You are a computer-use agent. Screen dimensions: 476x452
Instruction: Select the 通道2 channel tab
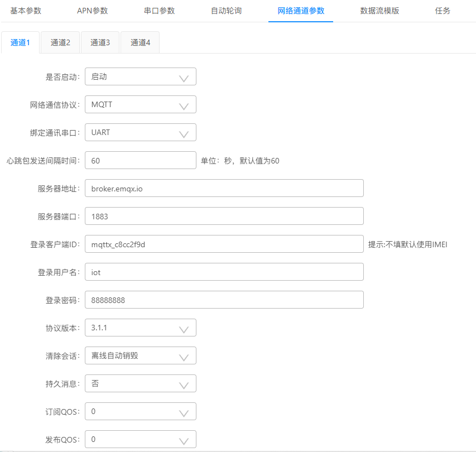[x=60, y=42]
